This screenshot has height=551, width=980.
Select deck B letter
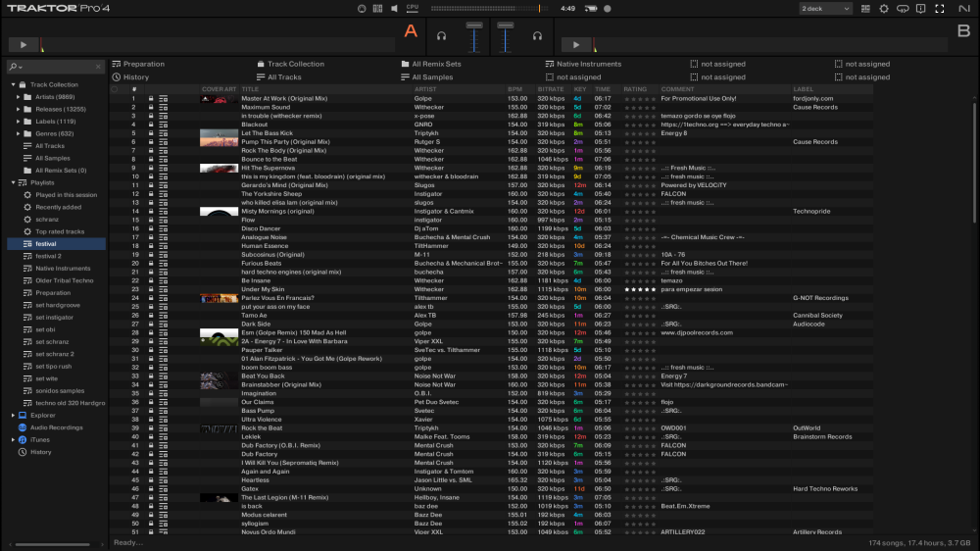tap(963, 31)
